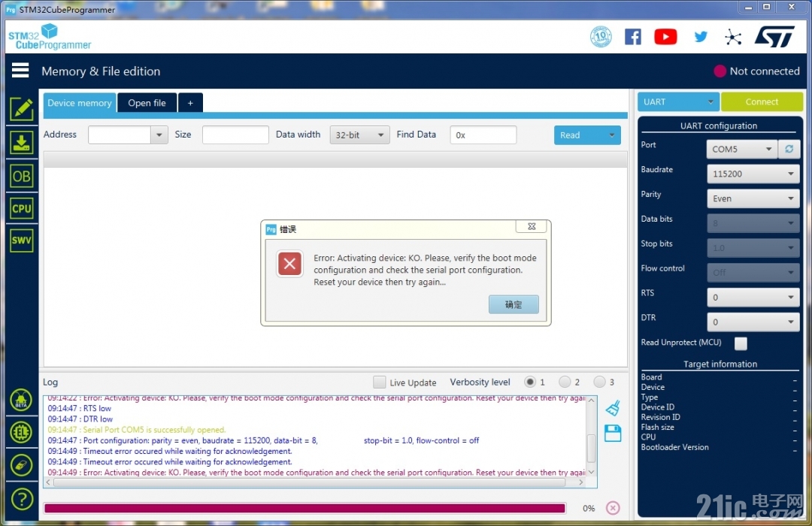This screenshot has width=812, height=526.
Task: Open the OB option bytes panel
Action: tap(21, 176)
